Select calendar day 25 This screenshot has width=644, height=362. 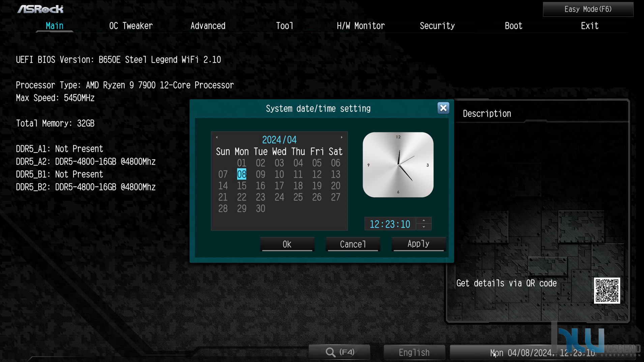click(298, 198)
